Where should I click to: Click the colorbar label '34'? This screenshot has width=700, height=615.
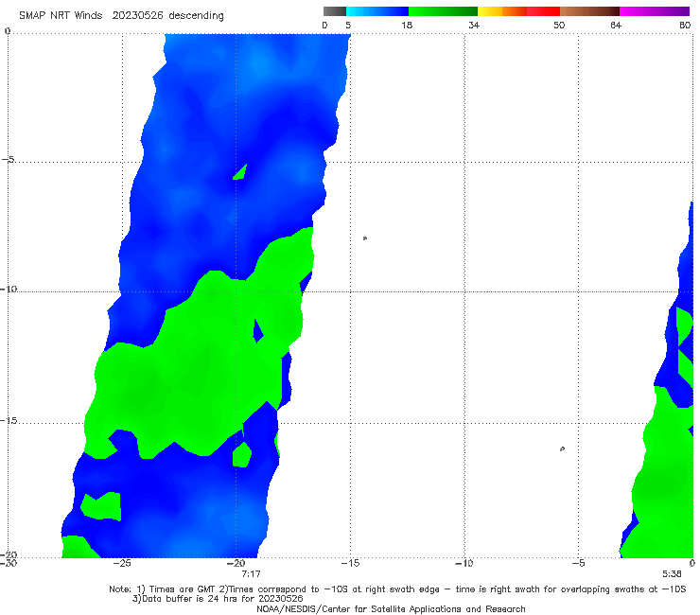(x=474, y=25)
